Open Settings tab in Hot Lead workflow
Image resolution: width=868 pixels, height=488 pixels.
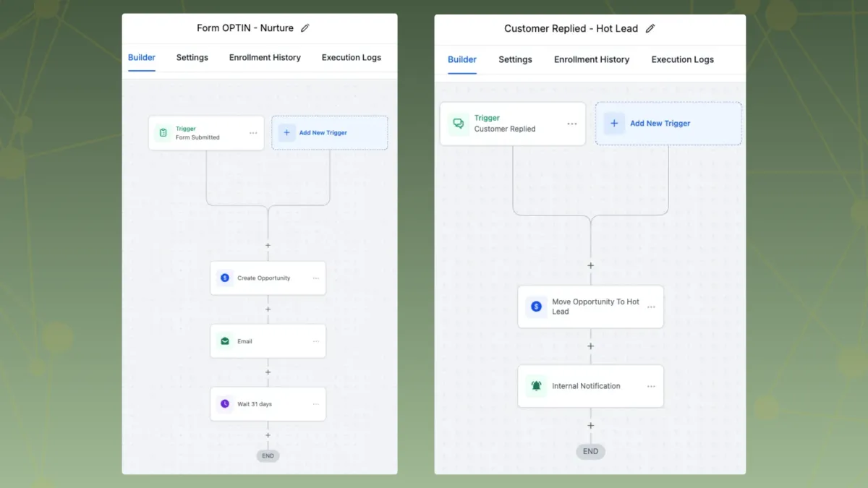[515, 60]
